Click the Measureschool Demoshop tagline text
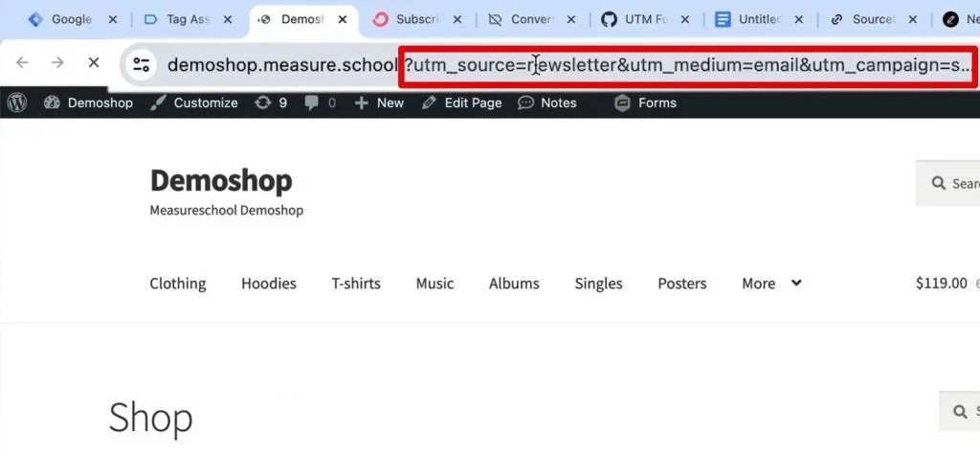 pos(226,210)
